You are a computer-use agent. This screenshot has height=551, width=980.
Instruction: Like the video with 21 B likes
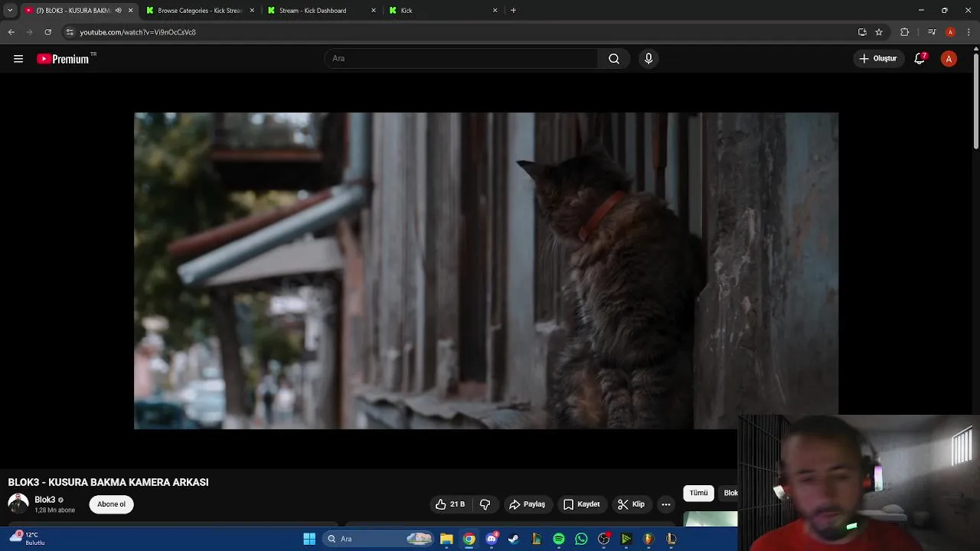(x=449, y=504)
